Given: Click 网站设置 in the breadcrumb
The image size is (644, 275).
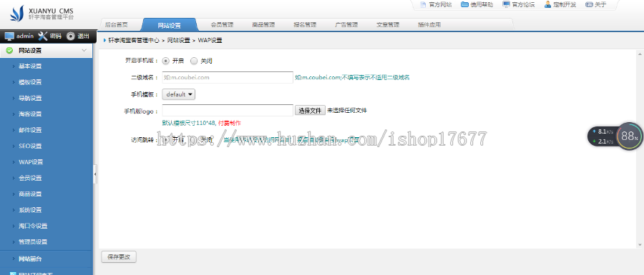Looking at the screenshot, I should [179, 41].
